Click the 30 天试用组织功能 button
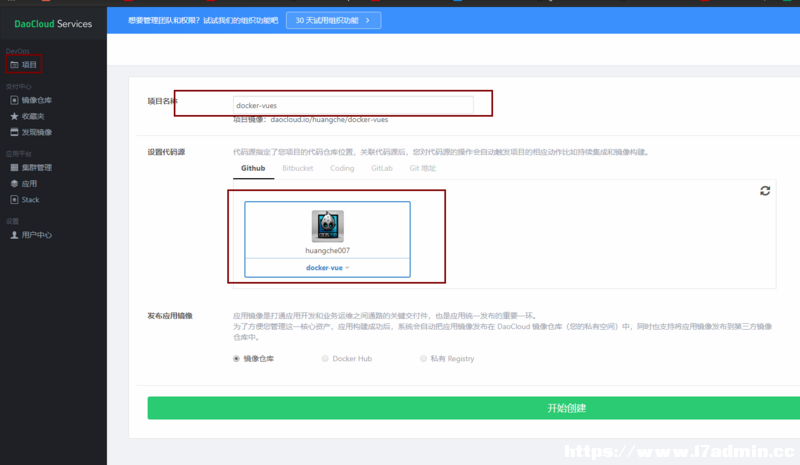The image size is (800, 465). 333,20
